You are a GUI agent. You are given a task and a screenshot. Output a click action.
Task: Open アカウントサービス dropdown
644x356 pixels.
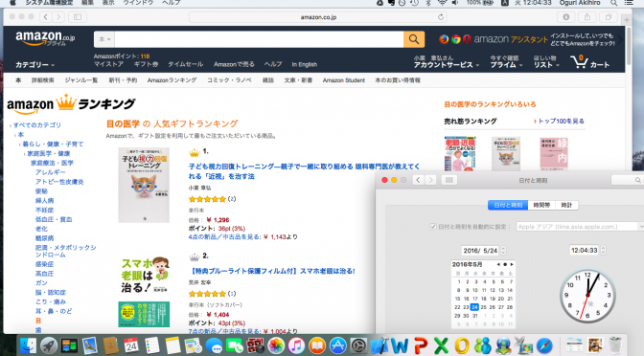point(446,65)
